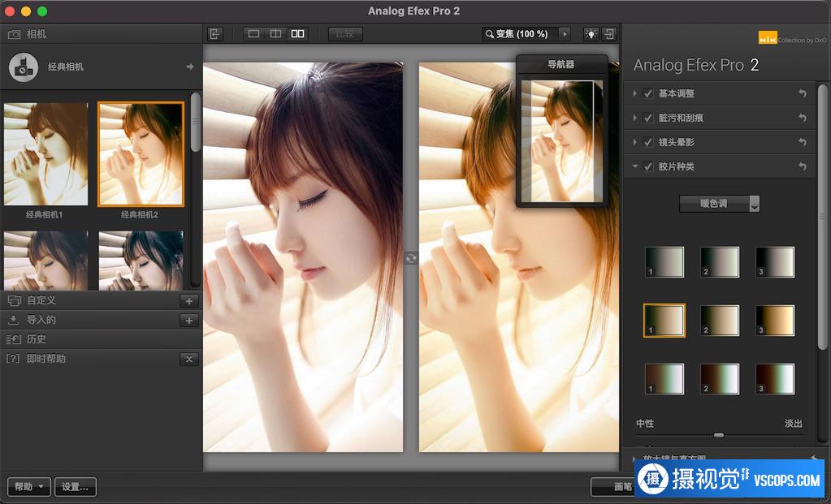This screenshot has width=831, height=504.
Task: Uncheck the 镜头晕影 checkbox
Action: [647, 142]
